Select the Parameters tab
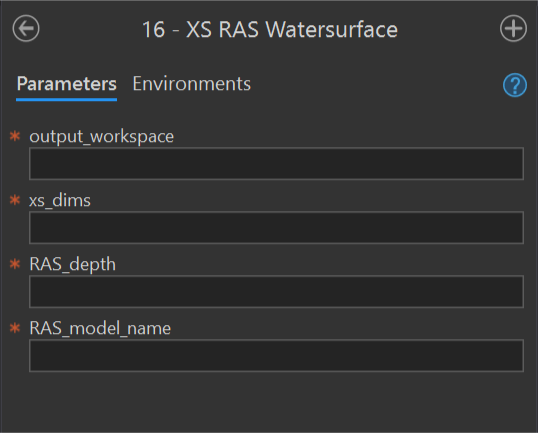The height and width of the screenshot is (433, 538). click(x=67, y=84)
